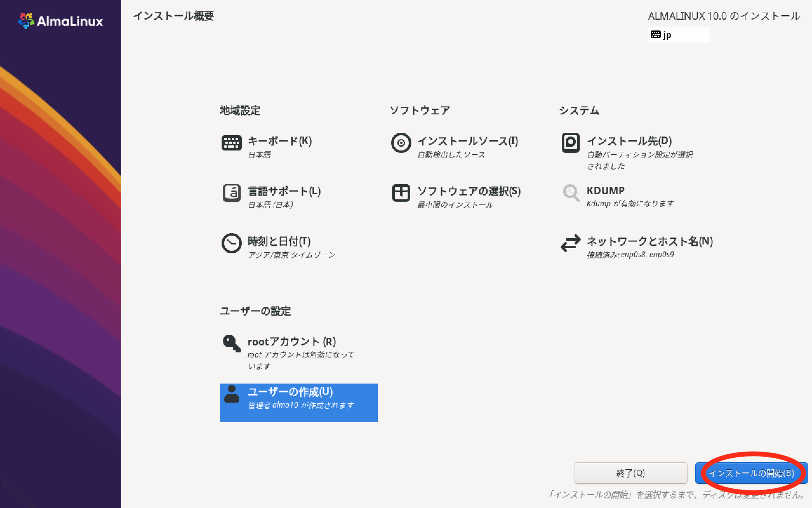Open インストールソース(I) settings
This screenshot has height=508, width=812.
pyautogui.click(x=468, y=141)
